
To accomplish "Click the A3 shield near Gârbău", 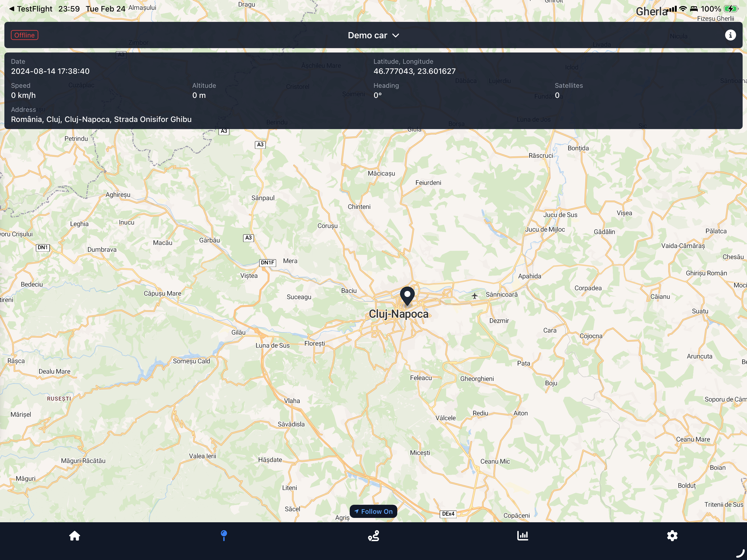I will point(248,238).
